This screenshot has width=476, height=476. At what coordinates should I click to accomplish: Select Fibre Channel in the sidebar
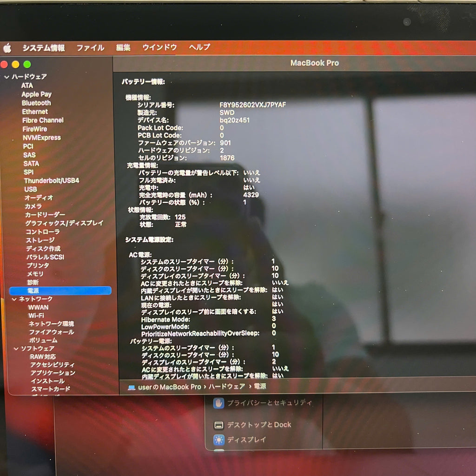43,120
